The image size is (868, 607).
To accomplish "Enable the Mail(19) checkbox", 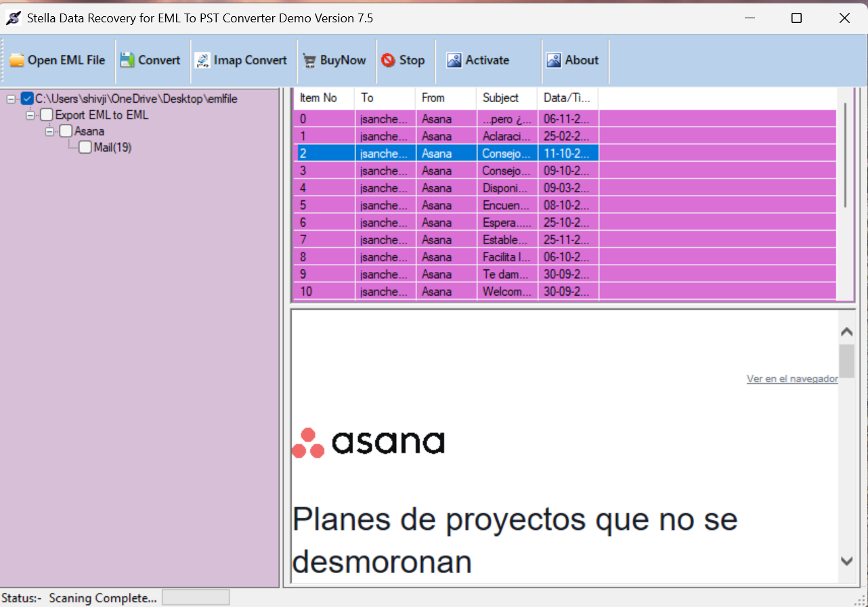I will 85,148.
